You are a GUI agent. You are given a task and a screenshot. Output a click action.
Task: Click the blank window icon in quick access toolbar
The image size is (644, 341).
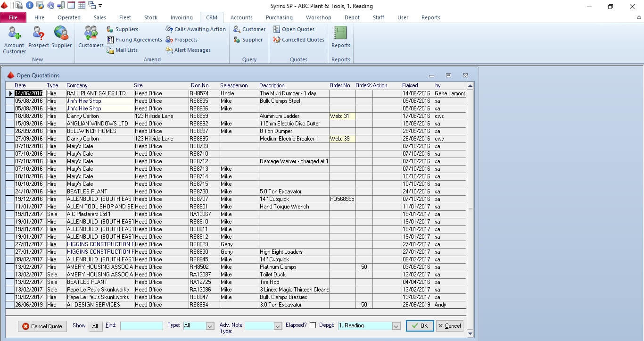71,6
